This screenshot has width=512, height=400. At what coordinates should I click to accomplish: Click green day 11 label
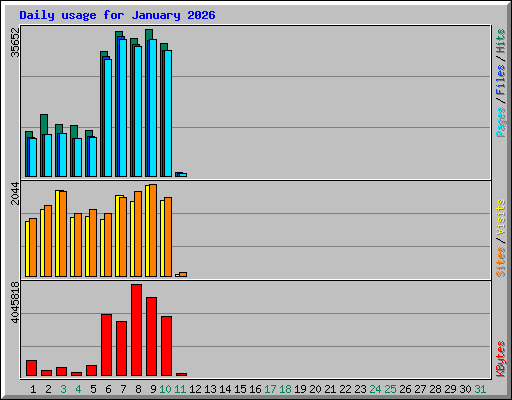(180, 389)
